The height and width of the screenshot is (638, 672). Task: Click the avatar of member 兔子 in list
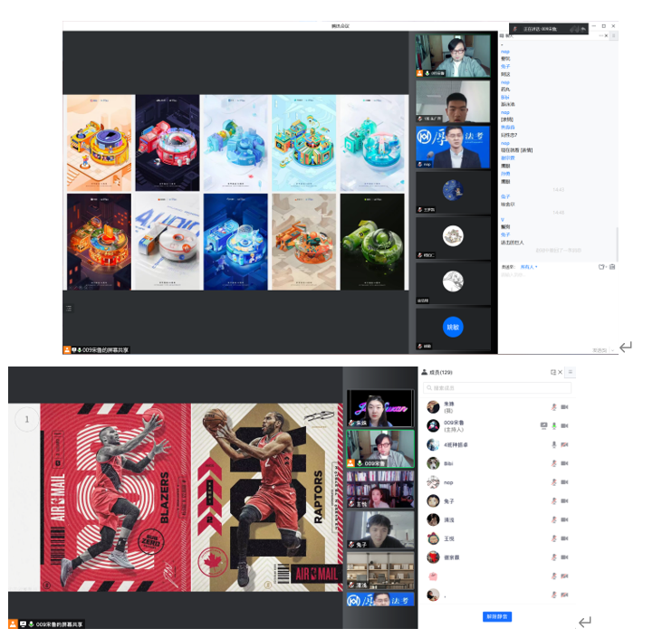pos(434,501)
